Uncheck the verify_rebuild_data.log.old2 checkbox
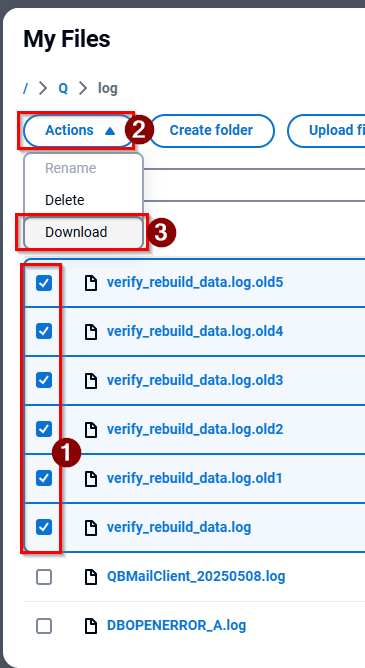This screenshot has height=668, width=365. click(x=44, y=429)
